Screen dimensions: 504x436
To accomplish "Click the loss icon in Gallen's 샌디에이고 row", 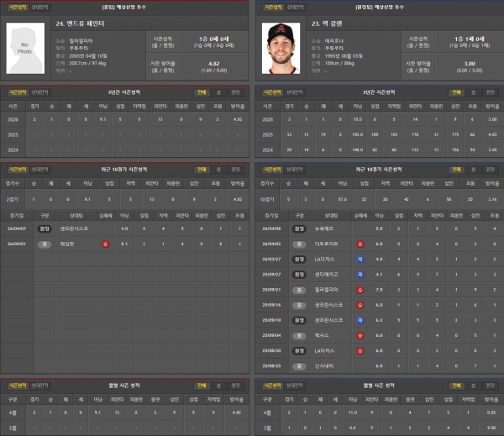I will point(360,274).
